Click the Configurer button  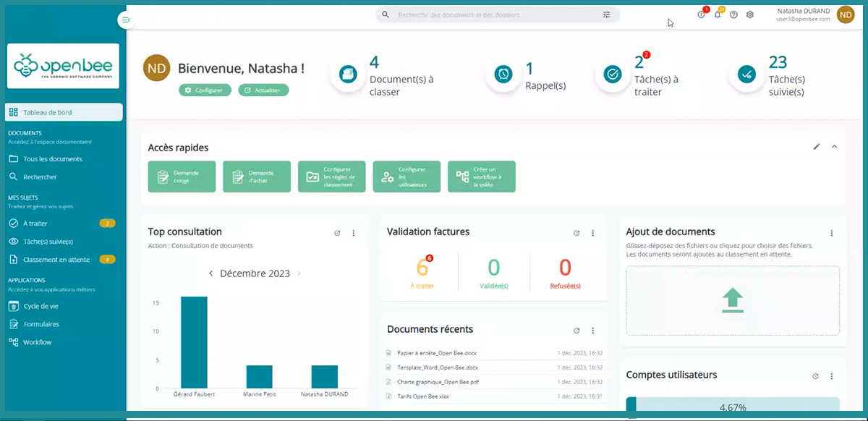(205, 90)
